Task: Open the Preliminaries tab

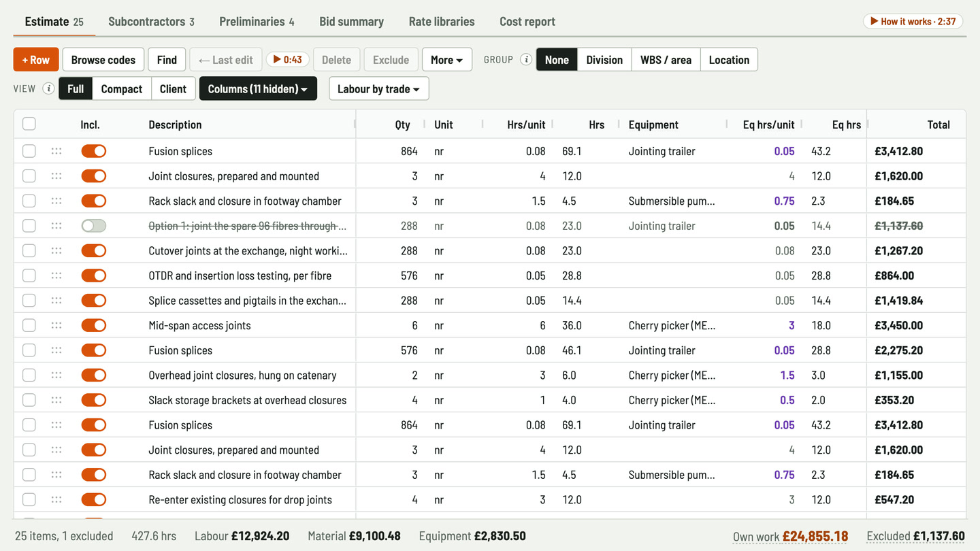Action: tap(257, 22)
